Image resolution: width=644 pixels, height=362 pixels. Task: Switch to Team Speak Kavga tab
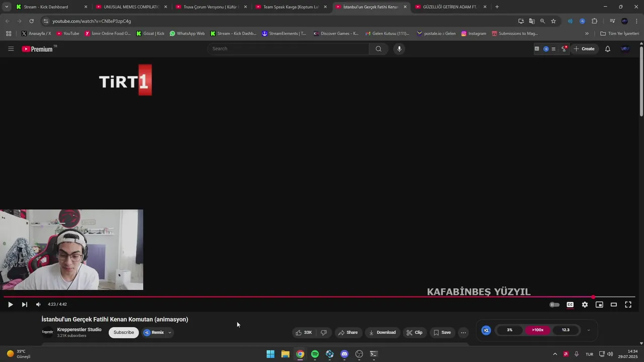[290, 7]
